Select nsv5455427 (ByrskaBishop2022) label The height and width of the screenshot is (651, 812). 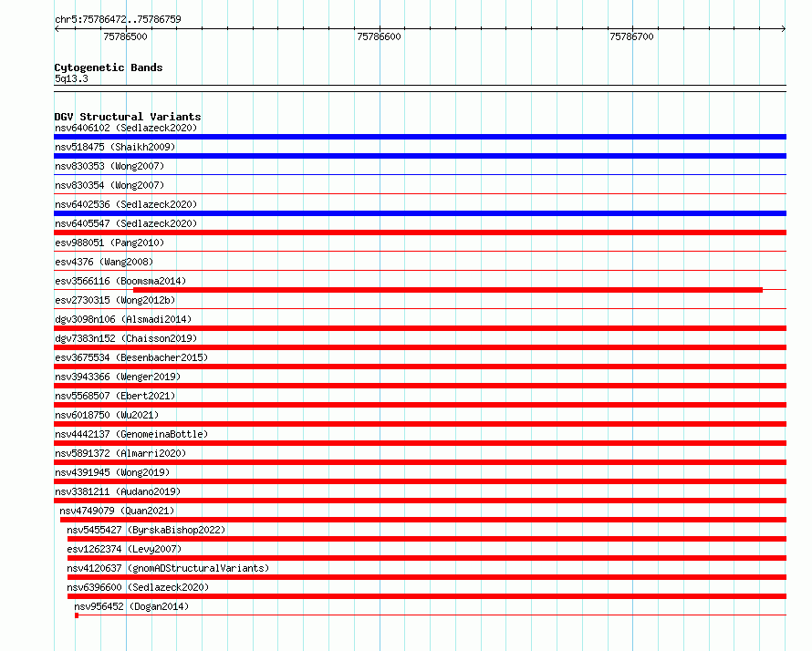coord(146,530)
